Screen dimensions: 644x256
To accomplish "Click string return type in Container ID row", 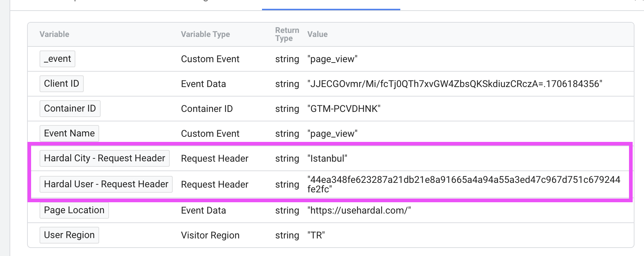I will 287,109.
